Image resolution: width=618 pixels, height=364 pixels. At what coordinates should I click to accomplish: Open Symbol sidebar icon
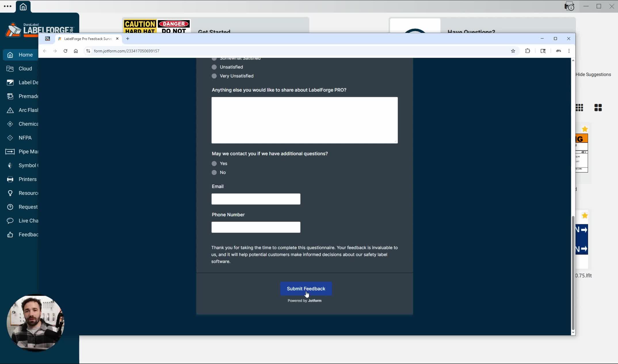coord(10,165)
